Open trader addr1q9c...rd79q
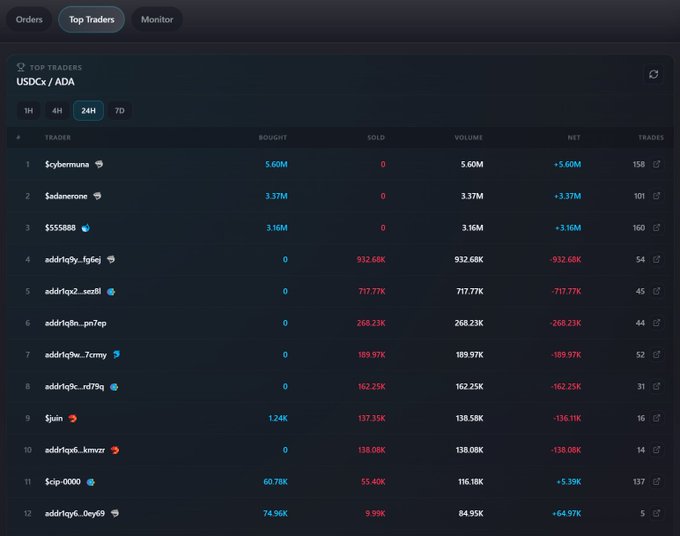The width and height of the screenshot is (680, 536). coord(74,386)
